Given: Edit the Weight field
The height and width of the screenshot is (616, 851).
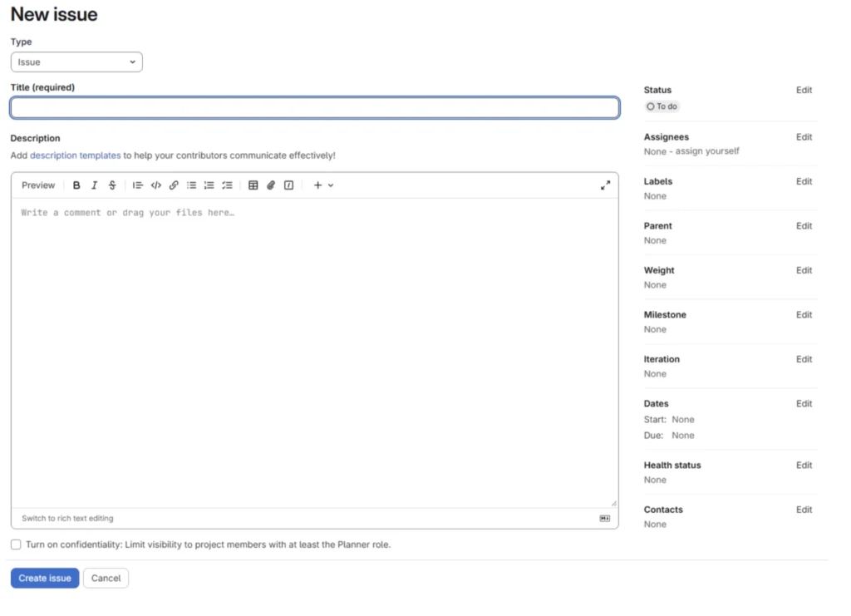Looking at the screenshot, I should (x=804, y=271).
